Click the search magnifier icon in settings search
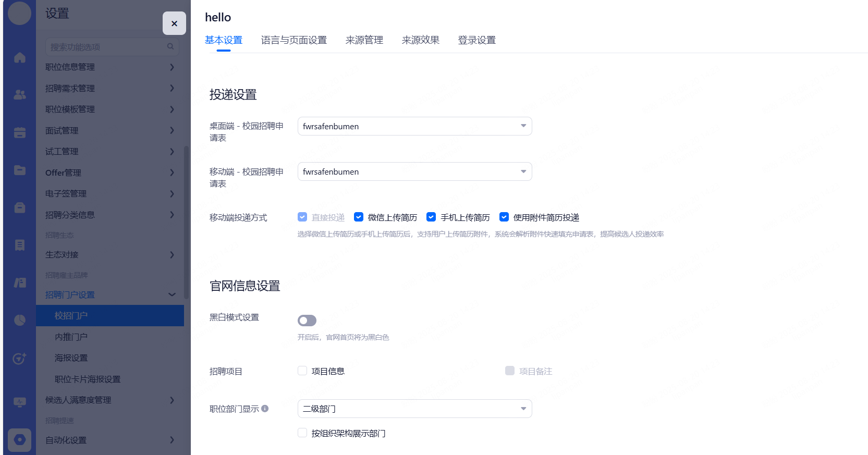 click(x=170, y=47)
